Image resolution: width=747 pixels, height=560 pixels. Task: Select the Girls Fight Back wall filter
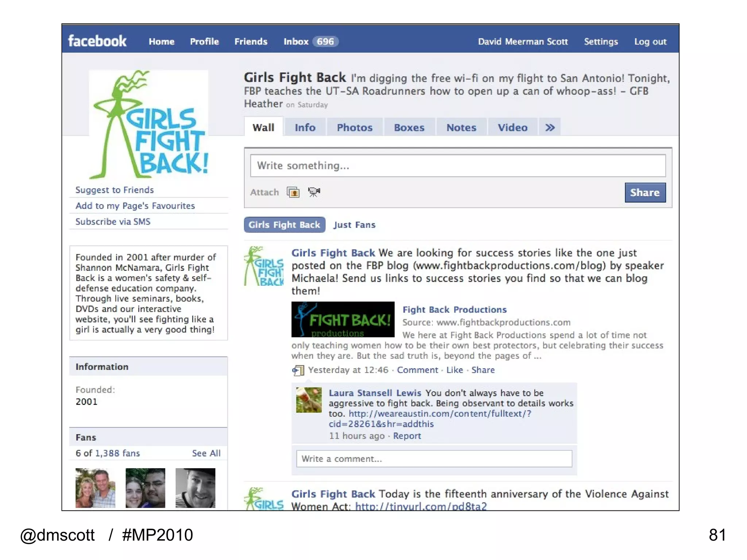(x=284, y=225)
